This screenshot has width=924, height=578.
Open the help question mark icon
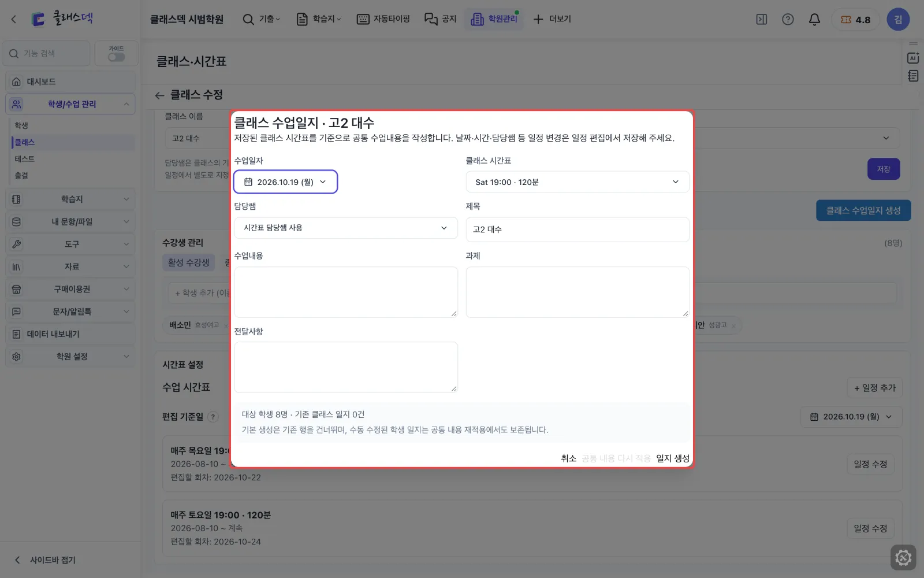point(788,20)
